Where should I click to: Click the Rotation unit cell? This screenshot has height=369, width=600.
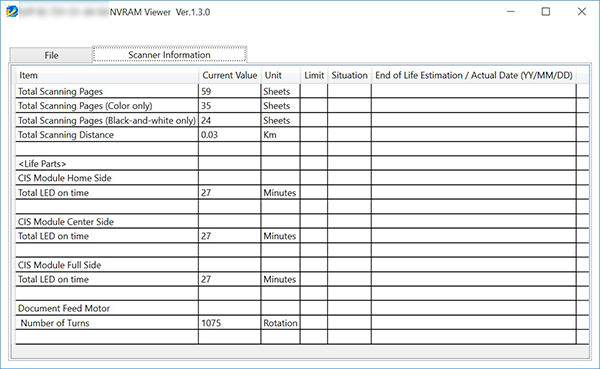coord(280,323)
